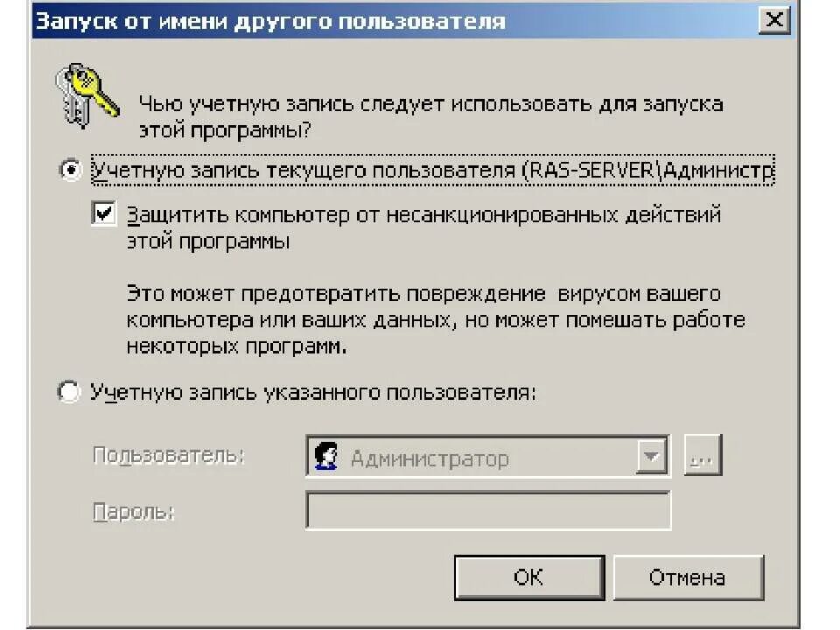
Task: Click the virus damage warning paragraph
Action: click(436, 320)
